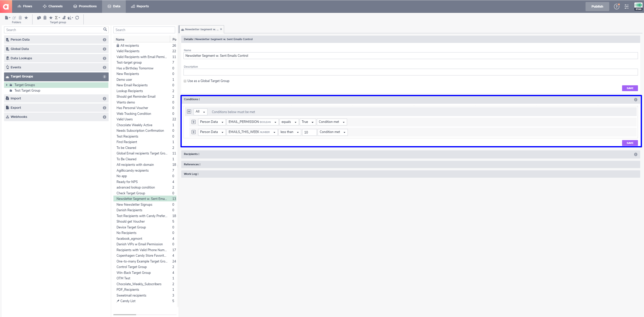Select the Test Target Group tree item
The image size is (644, 317).
(x=27, y=90)
